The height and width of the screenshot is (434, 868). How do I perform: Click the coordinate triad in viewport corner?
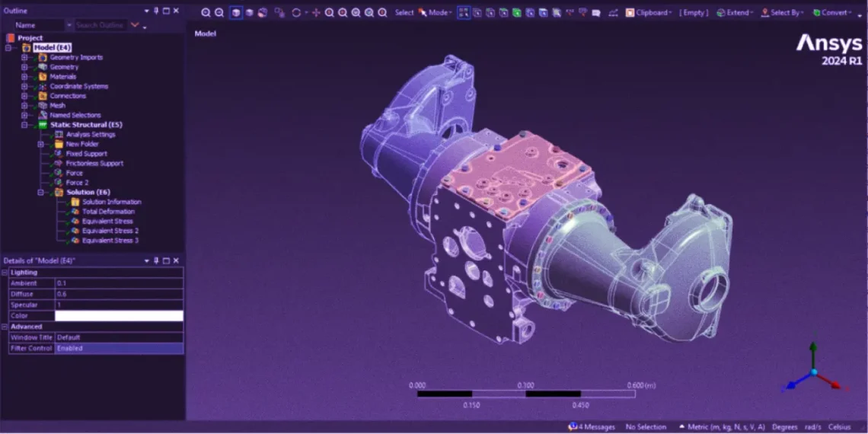tap(813, 371)
